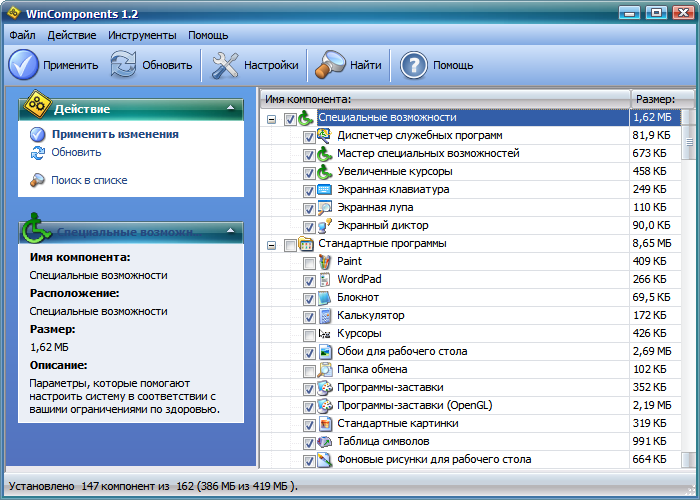Viewport: 700px width, 500px height.
Task: Select the Калькулятор component icon
Action: pos(324,316)
